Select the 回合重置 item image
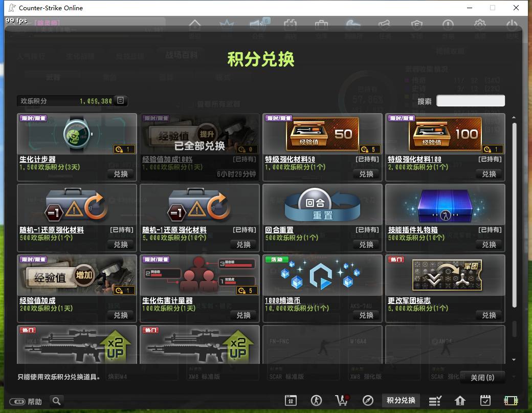The image size is (532, 413). (x=322, y=205)
